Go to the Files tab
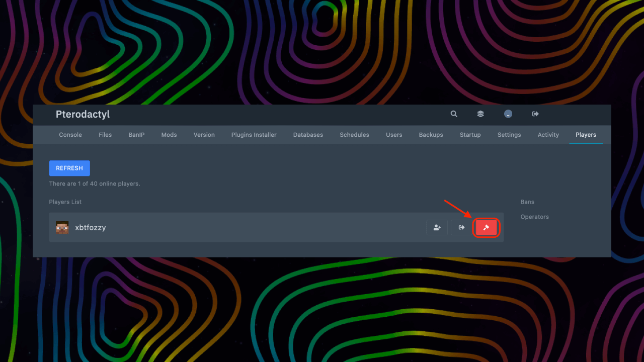This screenshot has height=362, width=644. (x=105, y=135)
